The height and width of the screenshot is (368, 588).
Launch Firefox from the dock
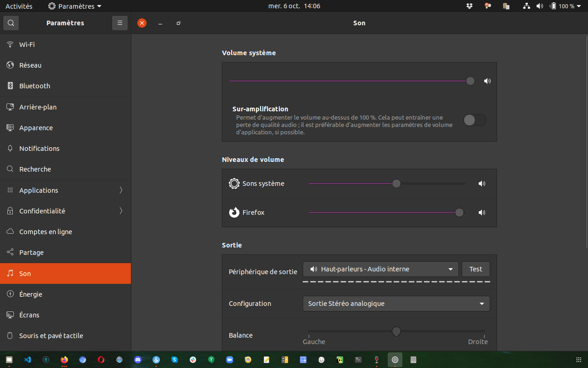[64, 360]
